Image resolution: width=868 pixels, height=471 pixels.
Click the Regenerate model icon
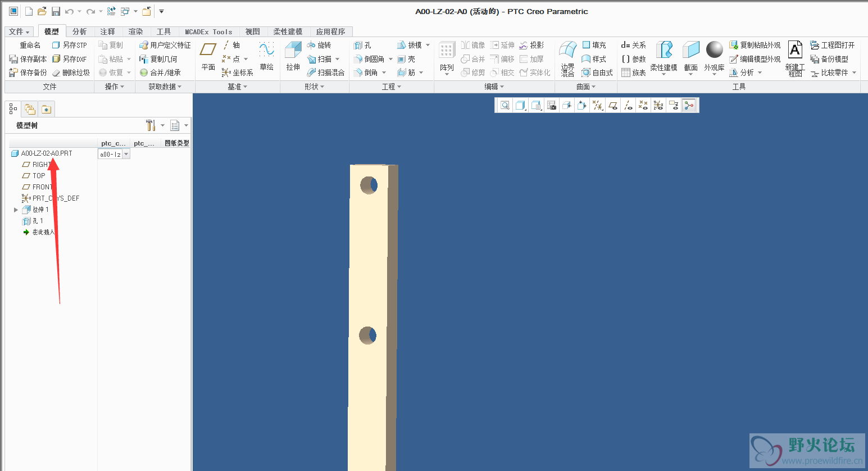coord(111,11)
